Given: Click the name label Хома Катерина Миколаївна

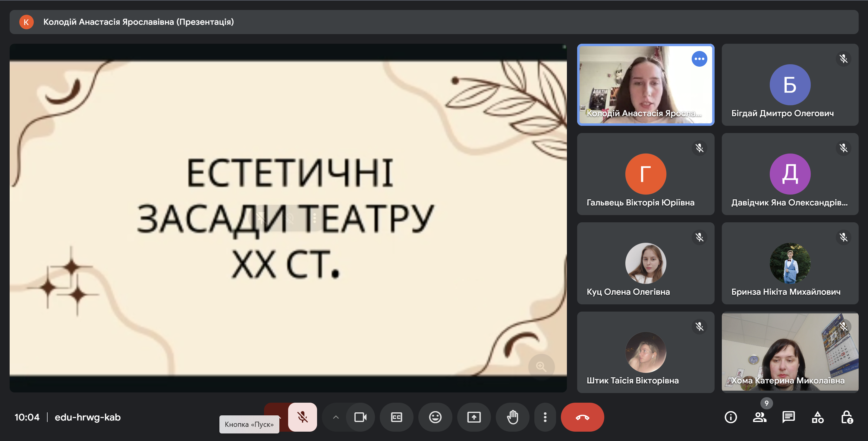Looking at the screenshot, I should click(788, 380).
